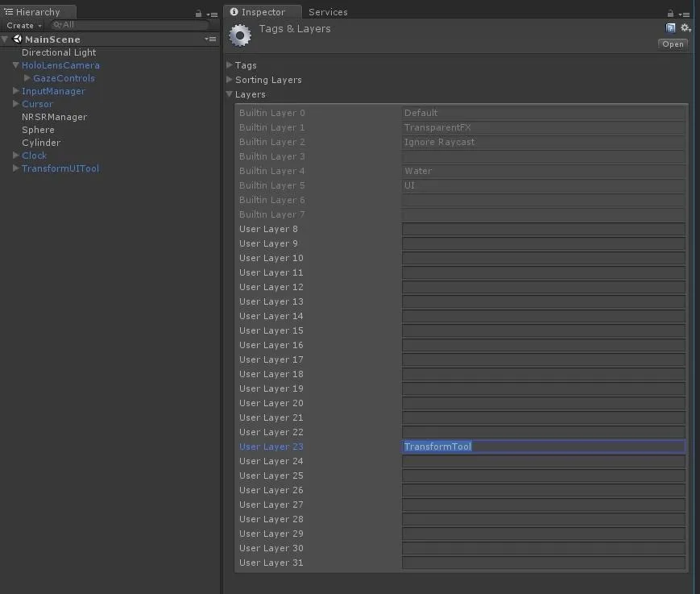Click the User Layer 23 label
This screenshot has height=594, width=700.
click(x=271, y=447)
